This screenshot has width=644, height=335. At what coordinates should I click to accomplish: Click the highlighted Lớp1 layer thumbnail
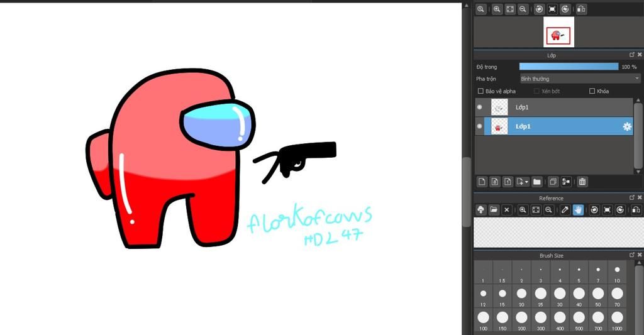(x=499, y=126)
